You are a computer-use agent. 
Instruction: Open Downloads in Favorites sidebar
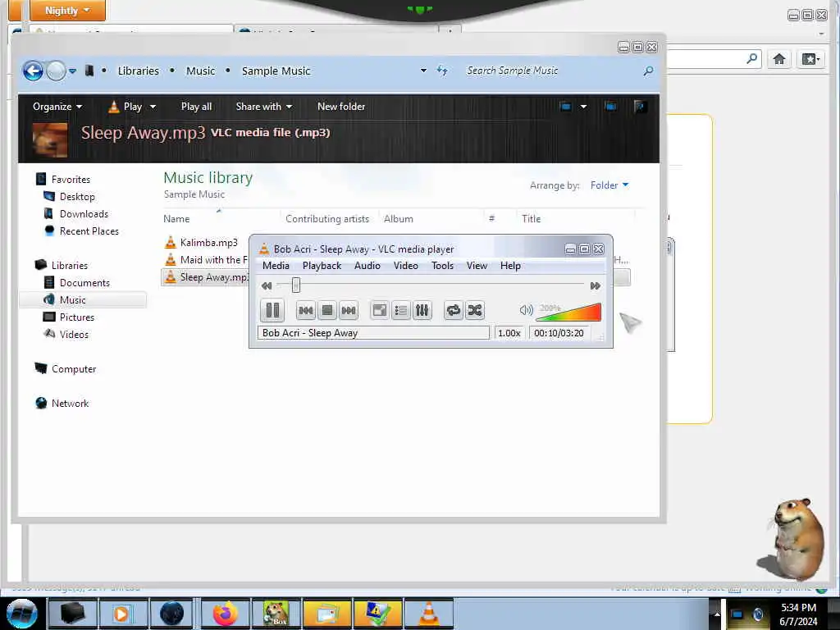[x=84, y=214]
